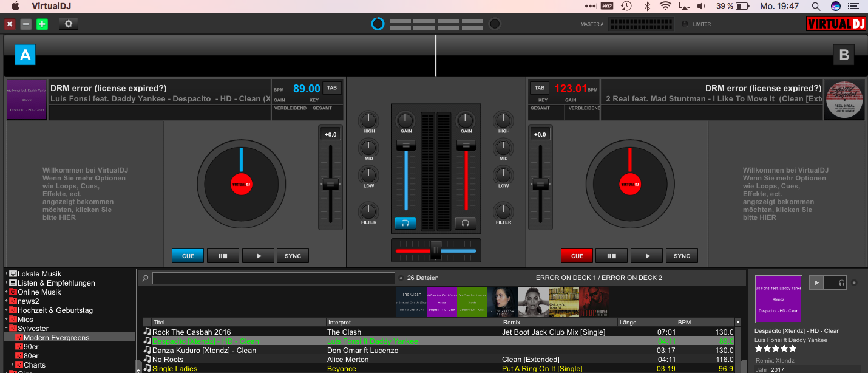This screenshot has width=868, height=373.
Task: Open Time Machine menu bar icon
Action: (626, 6)
